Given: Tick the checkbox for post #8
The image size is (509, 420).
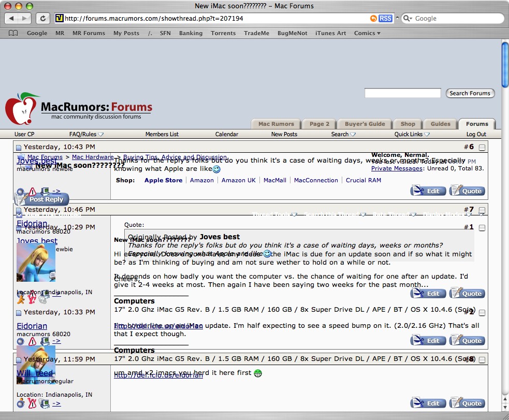Looking at the screenshot, I should [482, 359].
